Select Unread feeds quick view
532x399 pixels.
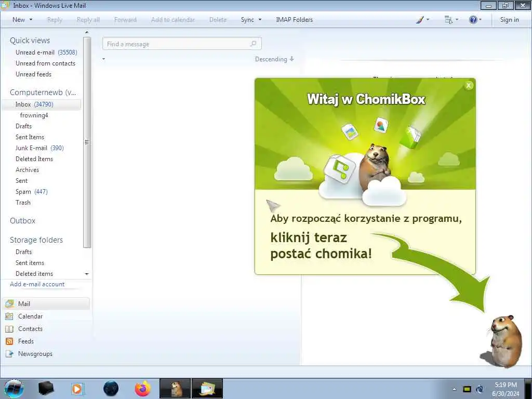[x=33, y=74]
